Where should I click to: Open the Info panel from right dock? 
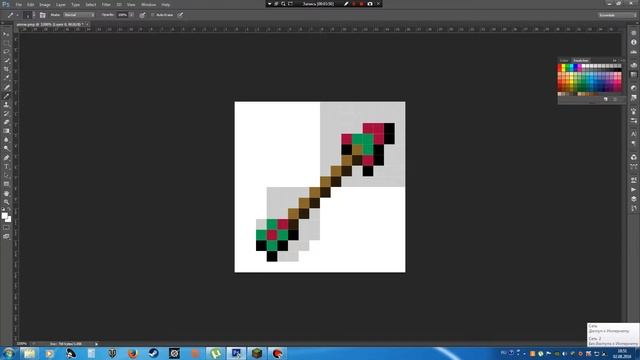(633, 42)
